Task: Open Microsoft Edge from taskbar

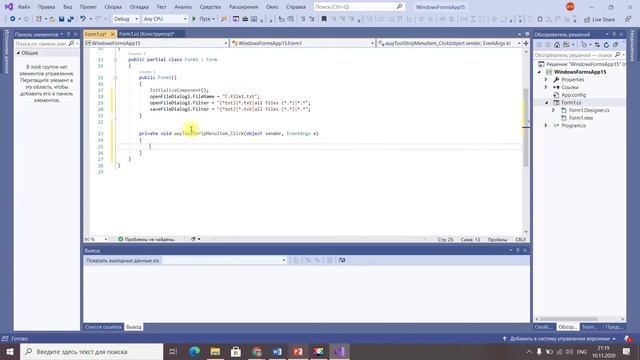Action: pyautogui.click(x=195, y=351)
